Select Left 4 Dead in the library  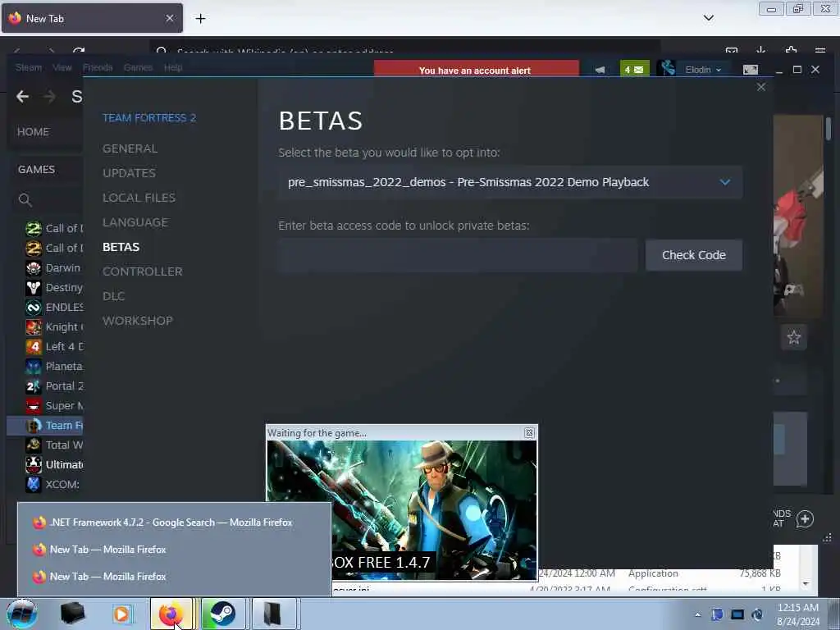pyautogui.click(x=54, y=347)
